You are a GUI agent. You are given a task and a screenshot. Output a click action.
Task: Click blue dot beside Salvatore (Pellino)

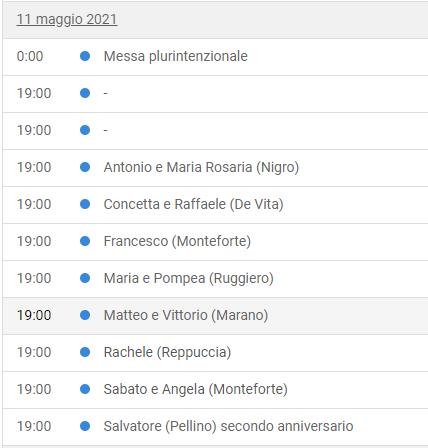pyautogui.click(x=85, y=426)
